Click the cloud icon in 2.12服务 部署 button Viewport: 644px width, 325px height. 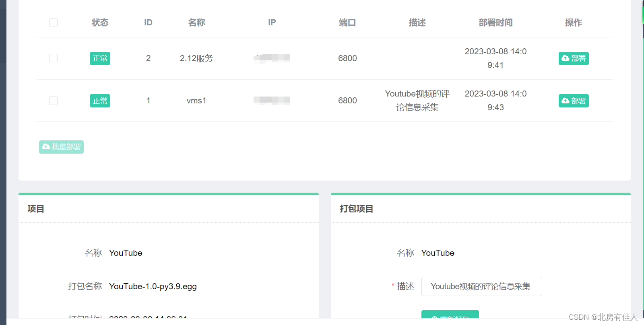[x=566, y=58]
